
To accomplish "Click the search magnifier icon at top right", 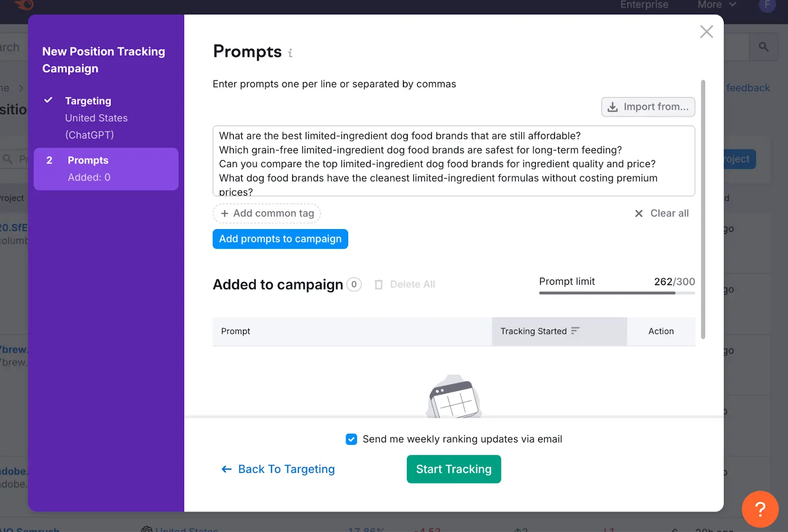I will (x=763, y=47).
